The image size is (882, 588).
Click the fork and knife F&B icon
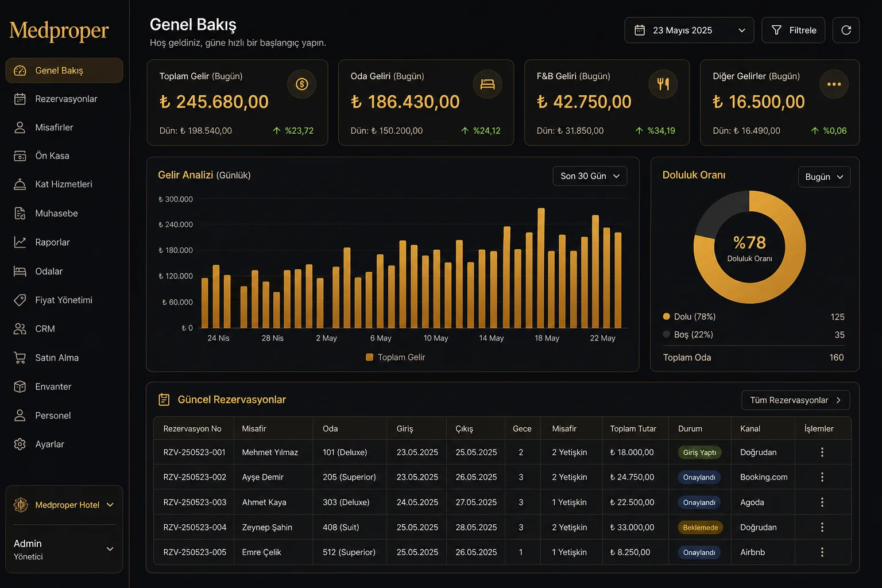[663, 84]
